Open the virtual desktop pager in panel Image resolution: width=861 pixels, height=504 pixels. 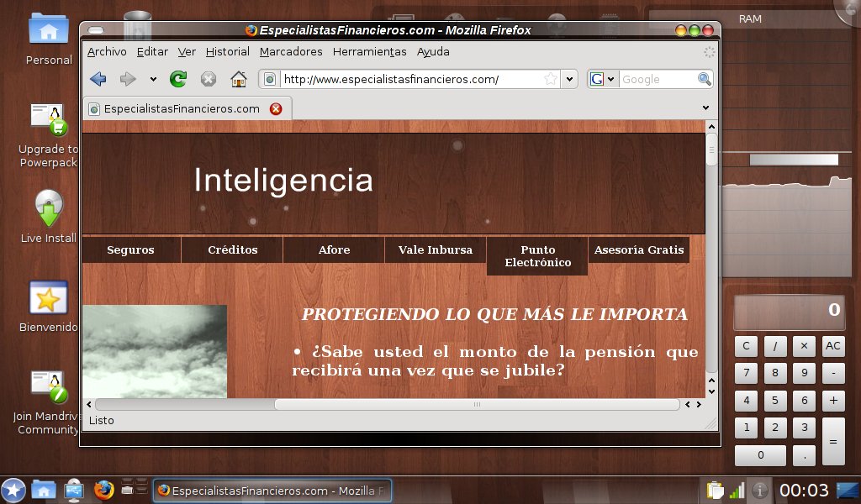pyautogui.click(x=135, y=487)
